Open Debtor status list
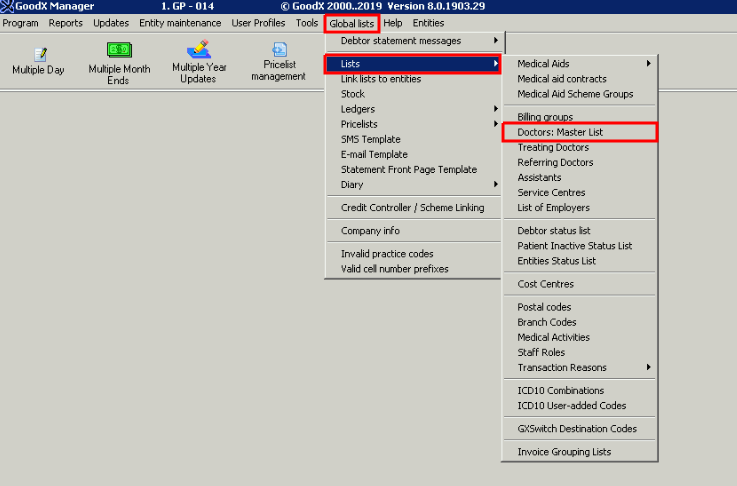 tap(580, 231)
